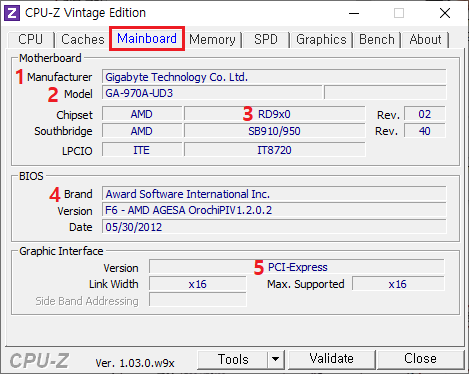Open the Caches tab
The image size is (469, 374).
click(x=83, y=40)
